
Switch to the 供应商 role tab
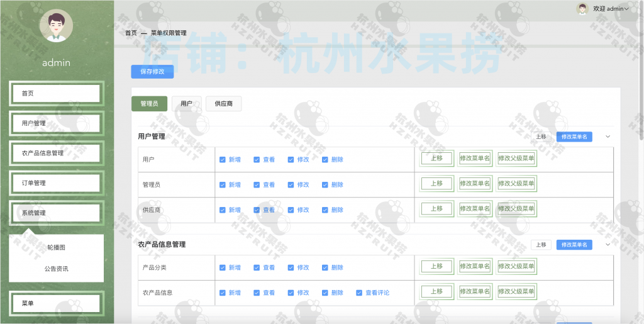pyautogui.click(x=223, y=104)
